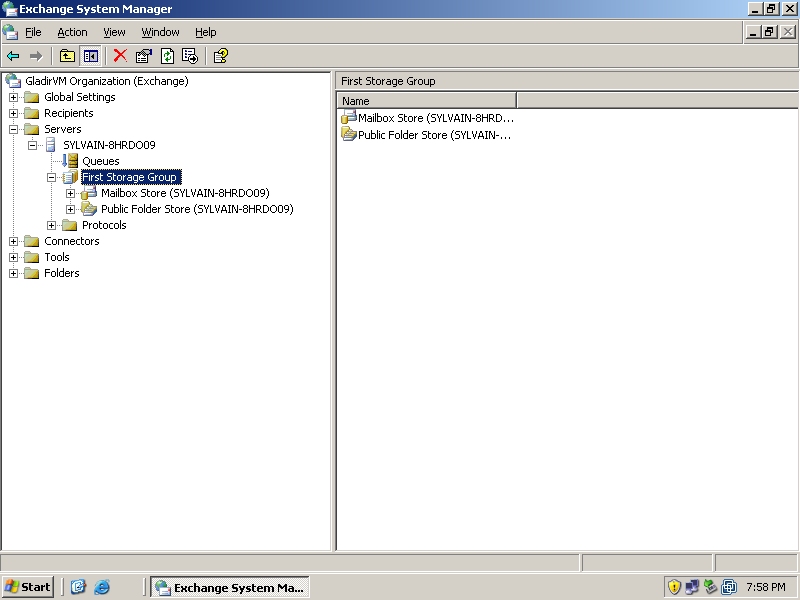Select the First Storage Group tree label
This screenshot has height=600, width=800.
point(131,177)
